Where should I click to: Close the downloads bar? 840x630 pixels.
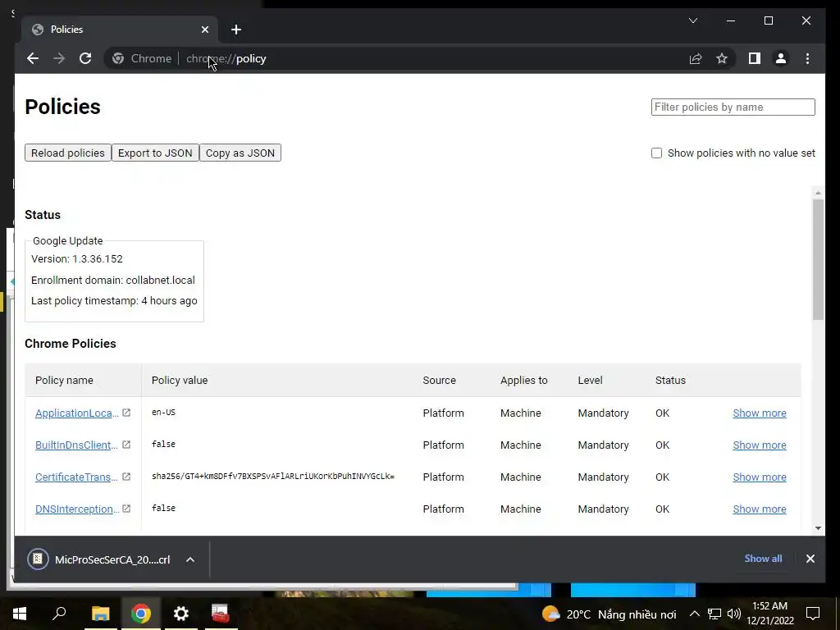coord(810,559)
